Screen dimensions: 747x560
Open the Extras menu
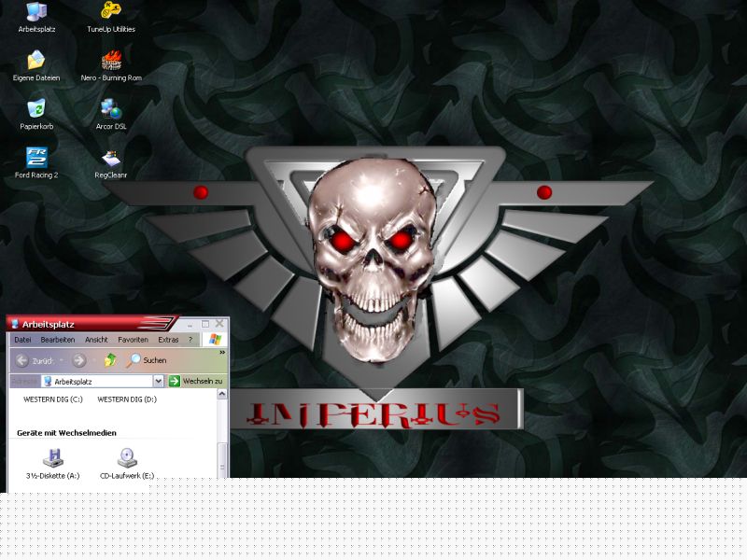[x=168, y=340]
